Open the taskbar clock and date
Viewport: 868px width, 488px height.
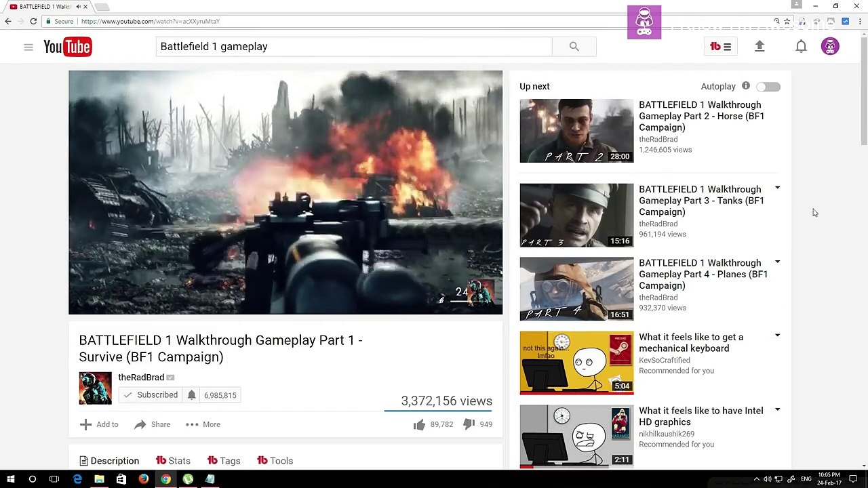click(829, 479)
